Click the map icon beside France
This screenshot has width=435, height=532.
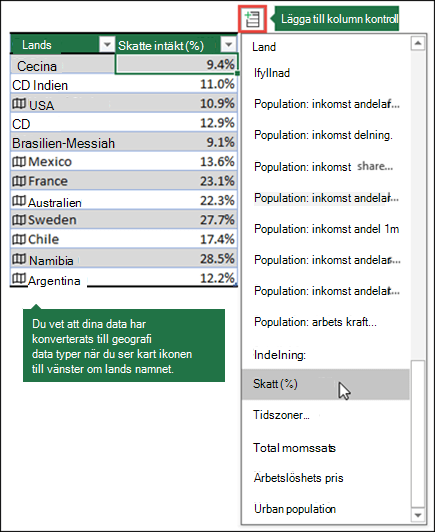point(19,181)
